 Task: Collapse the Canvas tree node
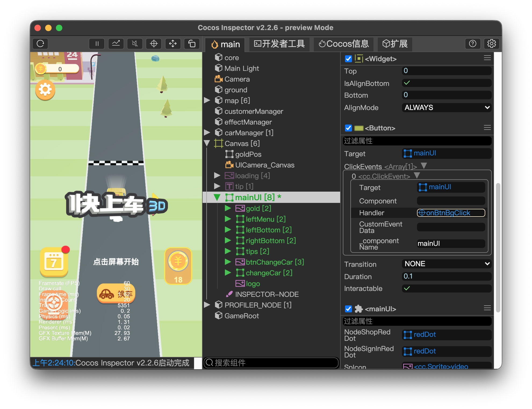[207, 143]
